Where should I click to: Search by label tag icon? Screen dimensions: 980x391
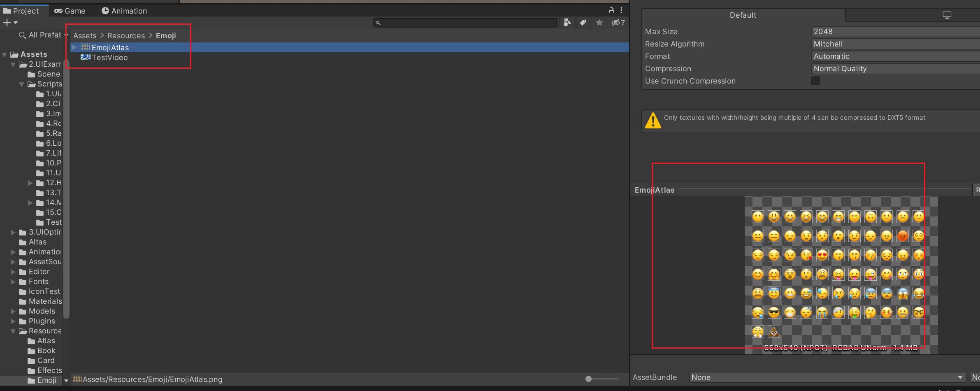pos(583,23)
